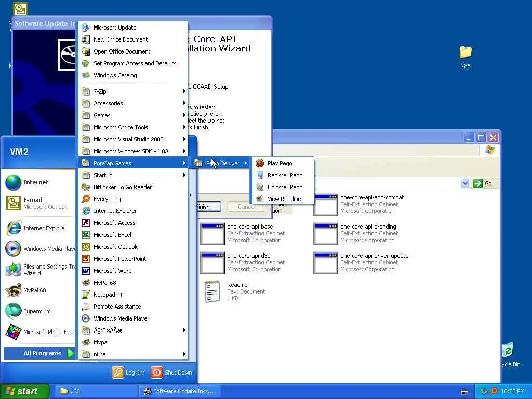The image size is (532, 399).
Task: Select Uninstall Pego
Action: [283, 187]
